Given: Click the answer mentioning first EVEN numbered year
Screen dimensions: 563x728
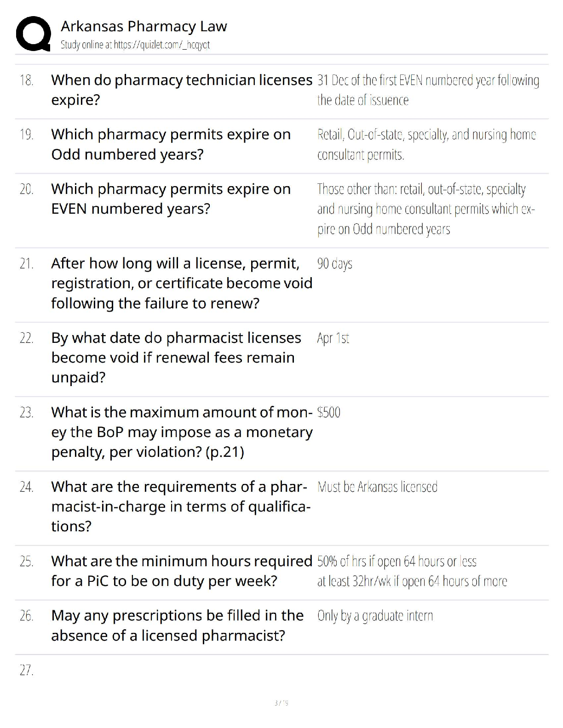Looking at the screenshot, I should coord(428,90).
